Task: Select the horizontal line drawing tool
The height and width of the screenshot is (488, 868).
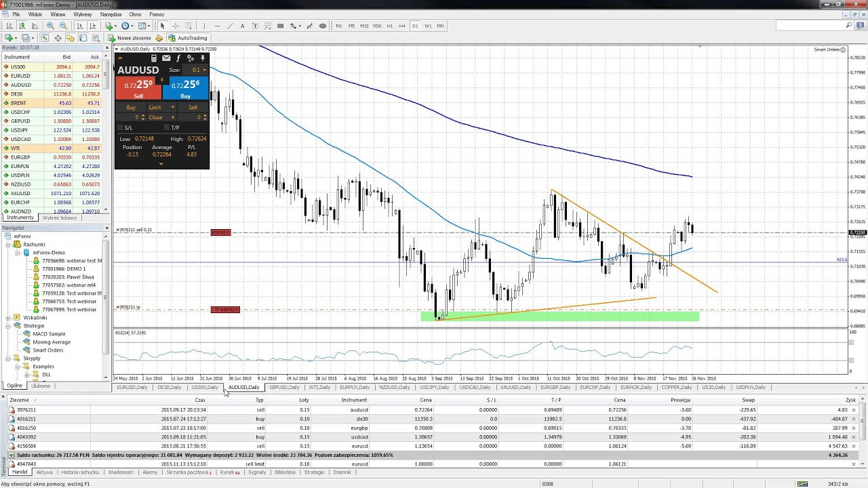Action: 217,26
